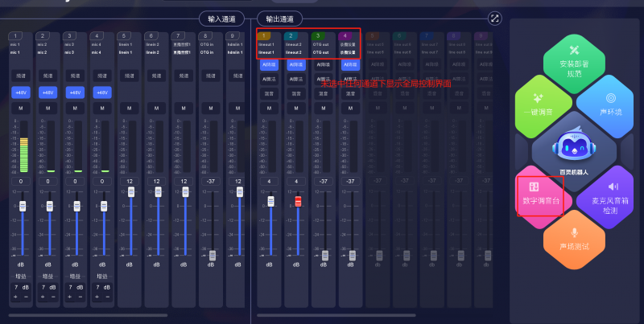
Task: Open 频谱 spectrum for mic 2
Action: pyautogui.click(x=47, y=75)
